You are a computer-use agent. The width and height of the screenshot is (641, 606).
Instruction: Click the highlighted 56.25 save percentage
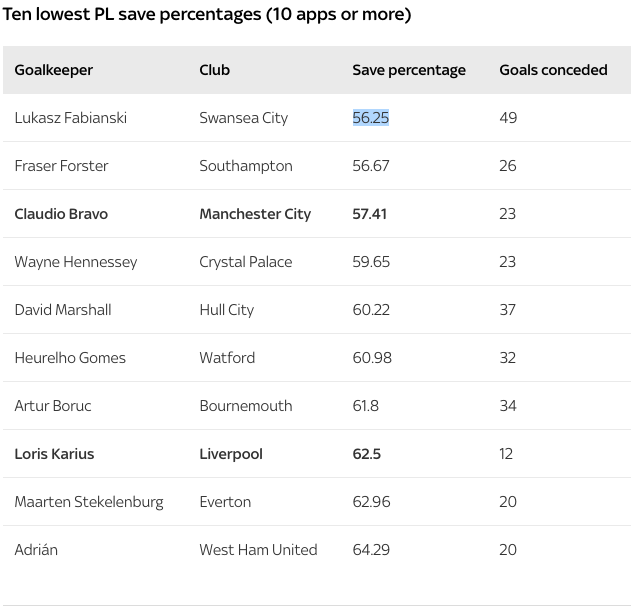(371, 118)
